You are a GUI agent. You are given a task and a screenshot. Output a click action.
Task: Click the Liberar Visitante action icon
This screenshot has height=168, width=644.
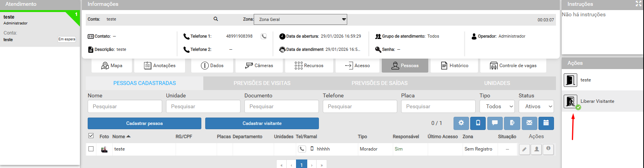point(570,101)
